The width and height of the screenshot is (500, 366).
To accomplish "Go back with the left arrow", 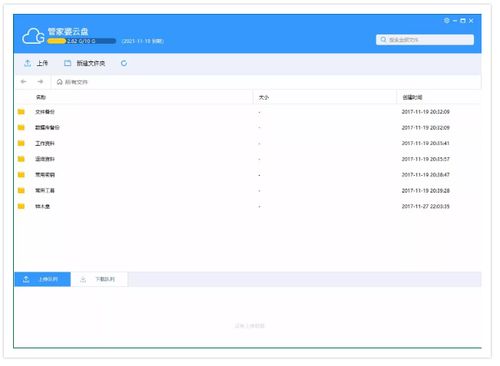I will [x=24, y=82].
